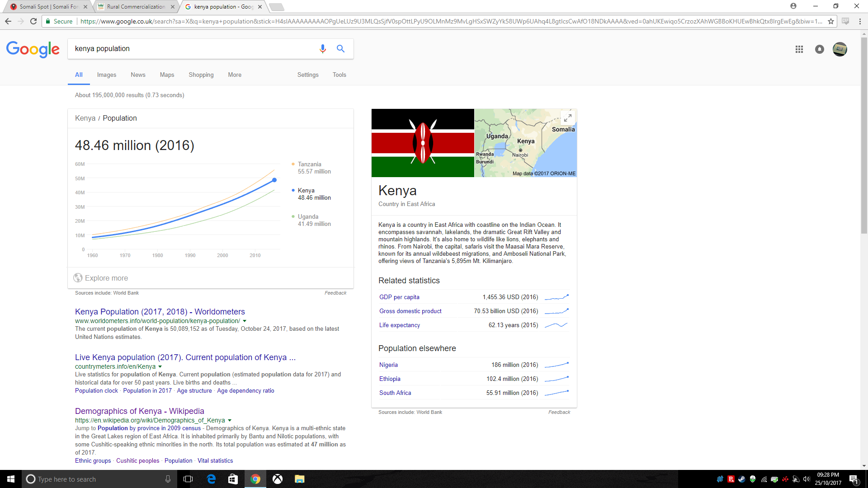Open the search Tools options

pos(340,75)
